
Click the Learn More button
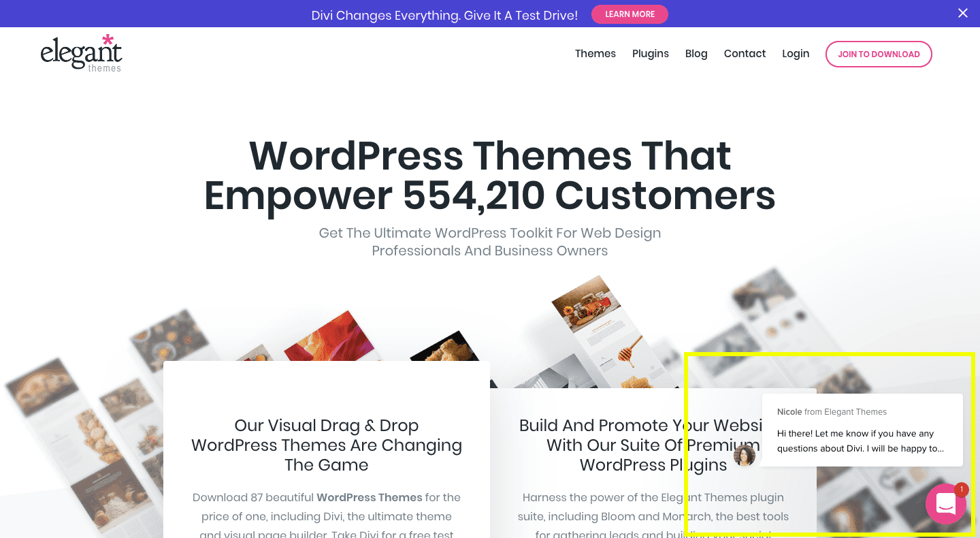(630, 14)
